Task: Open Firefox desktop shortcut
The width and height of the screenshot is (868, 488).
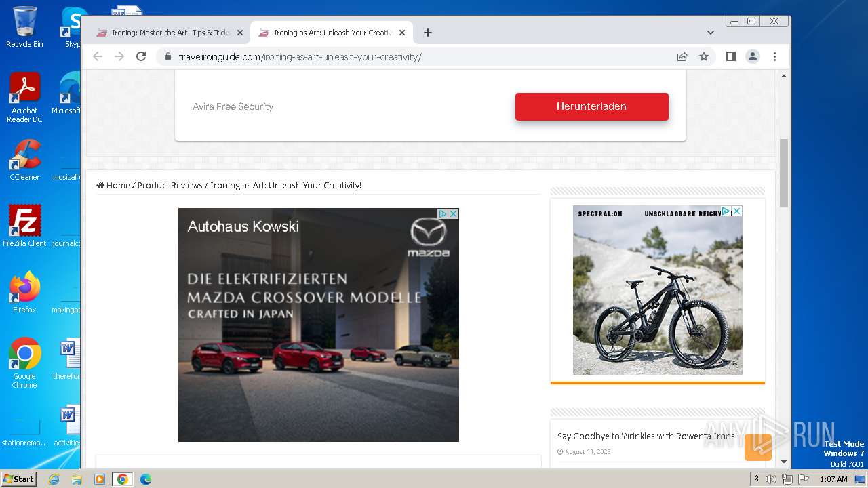Action: [24, 293]
